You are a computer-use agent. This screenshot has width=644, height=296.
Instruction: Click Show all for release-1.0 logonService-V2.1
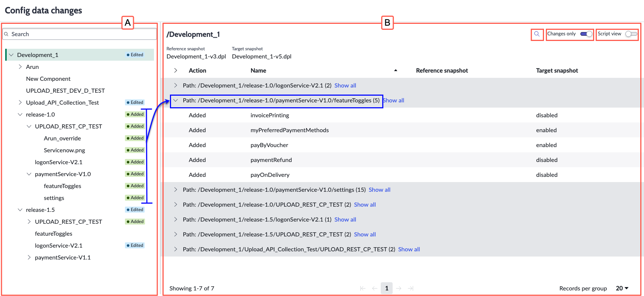click(345, 85)
